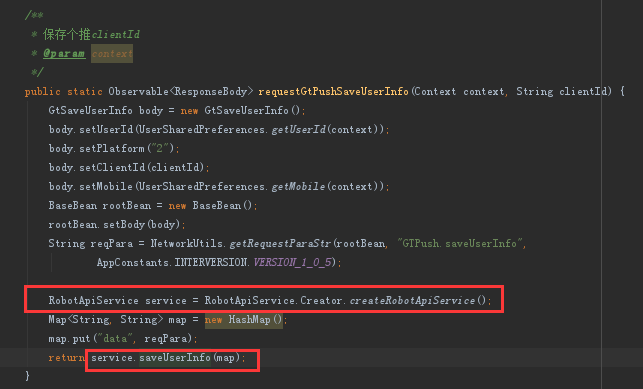Click the requestGtPushSaveUserInfo method name

(x=333, y=91)
